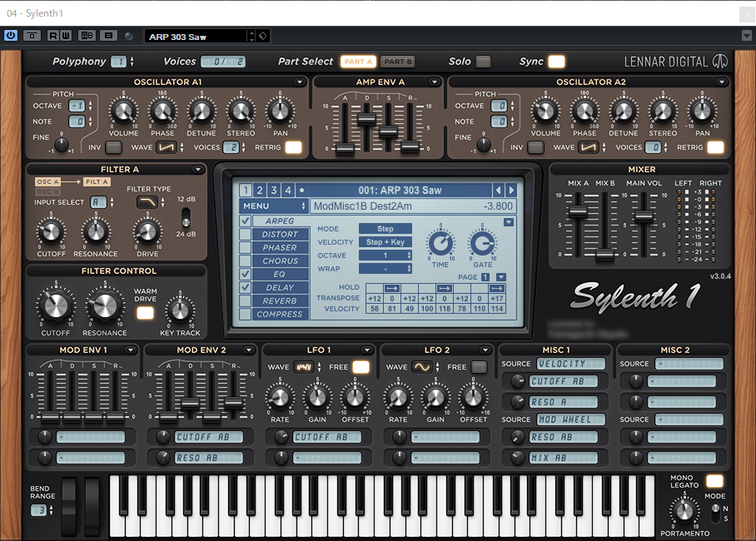This screenshot has height=541, width=756.
Task: Enable the DISTORT effect checkbox
Action: pyautogui.click(x=246, y=235)
